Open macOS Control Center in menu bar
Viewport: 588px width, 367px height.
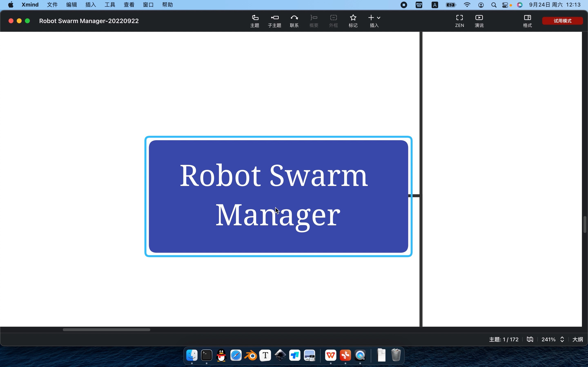point(505,5)
